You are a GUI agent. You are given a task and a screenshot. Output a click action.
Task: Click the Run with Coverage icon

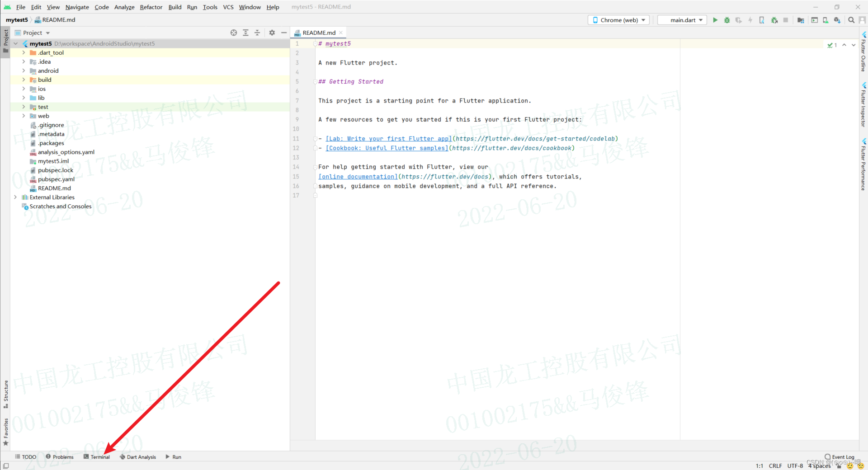pos(739,20)
